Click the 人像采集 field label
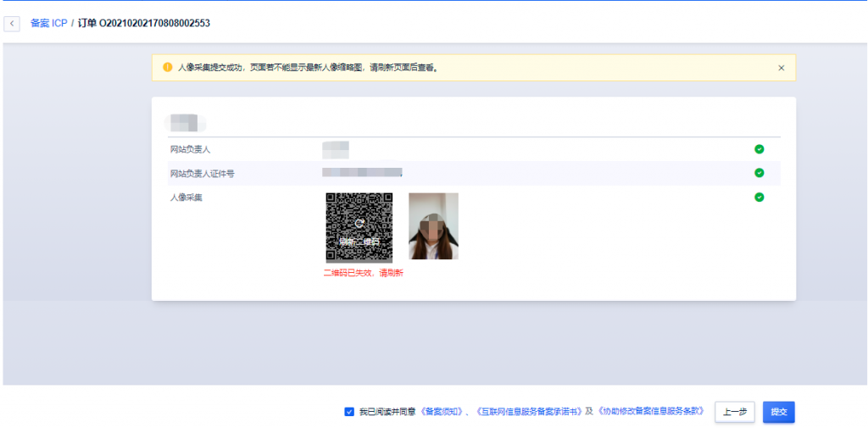 coord(186,198)
